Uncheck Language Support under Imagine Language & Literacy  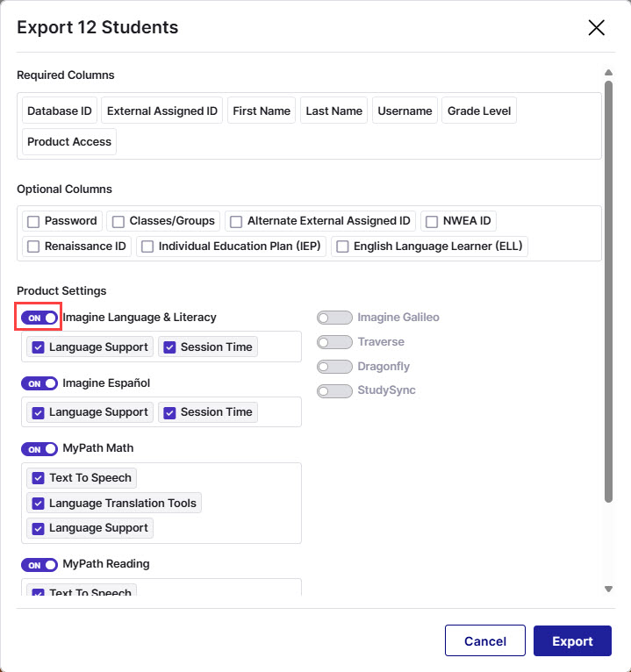38,347
